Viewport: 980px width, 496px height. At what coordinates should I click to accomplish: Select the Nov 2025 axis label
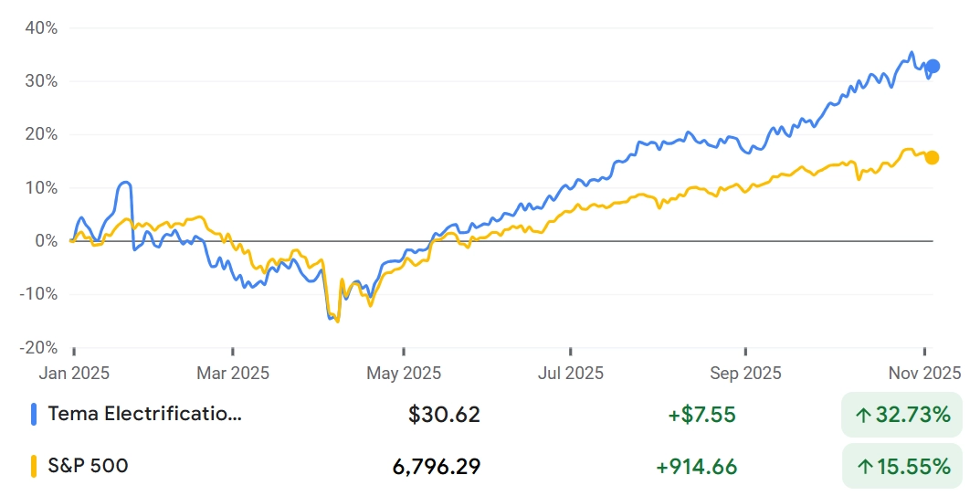tap(924, 373)
